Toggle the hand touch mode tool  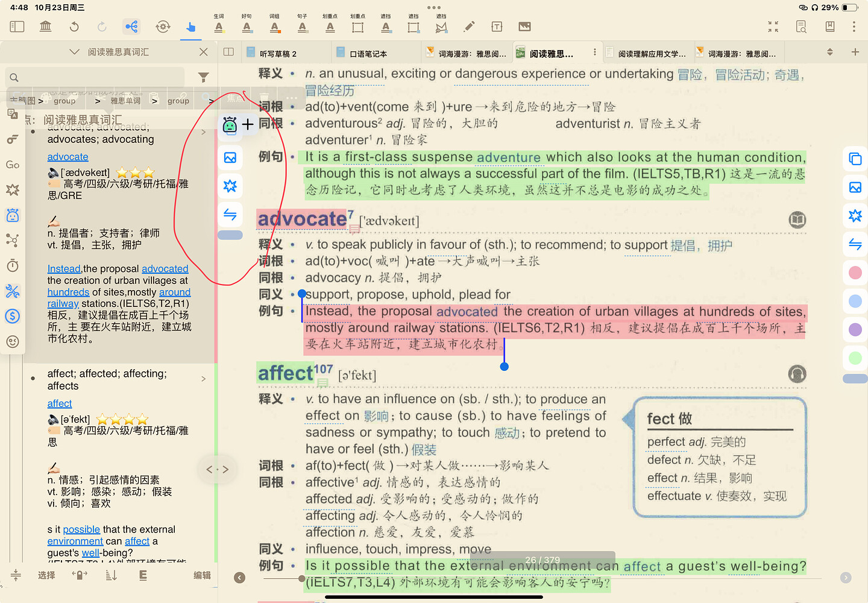click(190, 27)
